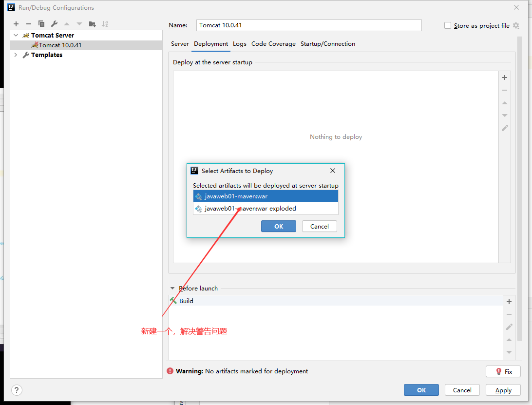
Task: Close the Run/Debug Configurations window
Action: [x=516, y=7]
